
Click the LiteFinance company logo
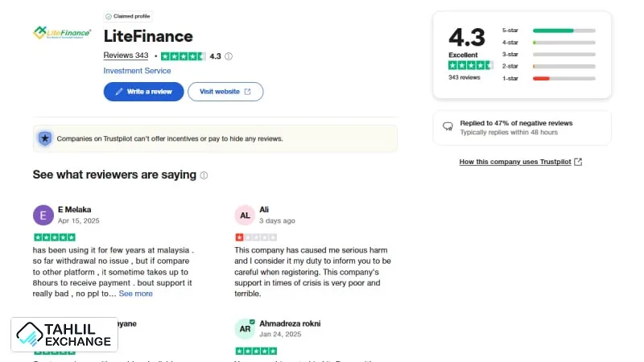[x=62, y=32]
